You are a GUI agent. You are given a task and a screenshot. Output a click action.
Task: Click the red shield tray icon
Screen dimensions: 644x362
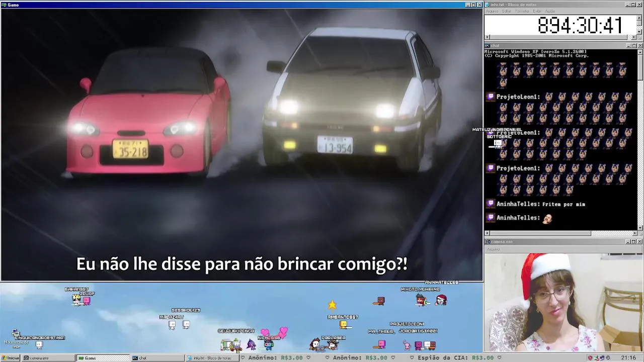pos(590,358)
